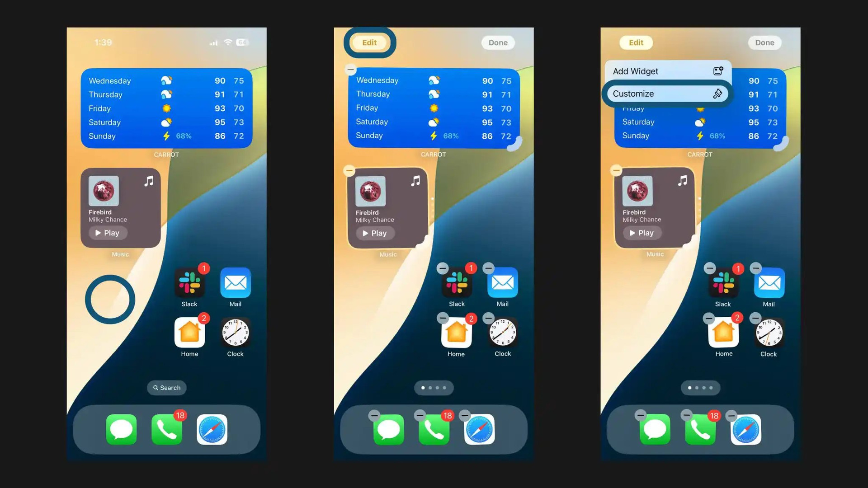
Task: Select Customize from context menu
Action: [667, 93]
